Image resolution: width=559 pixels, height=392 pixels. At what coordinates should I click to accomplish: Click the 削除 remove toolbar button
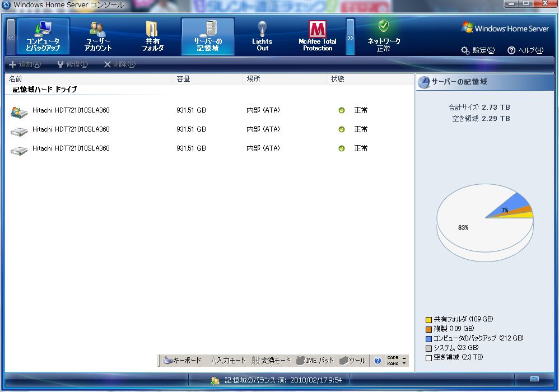(x=119, y=64)
